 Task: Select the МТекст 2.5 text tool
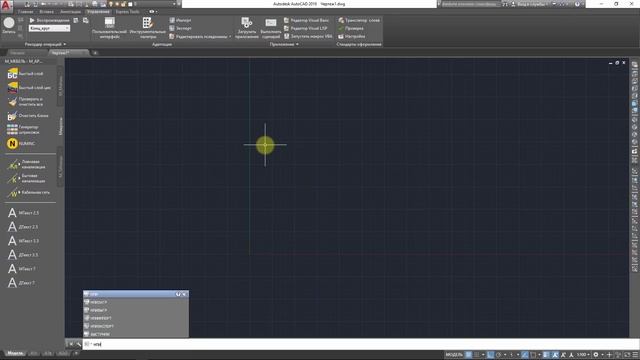tap(23, 213)
